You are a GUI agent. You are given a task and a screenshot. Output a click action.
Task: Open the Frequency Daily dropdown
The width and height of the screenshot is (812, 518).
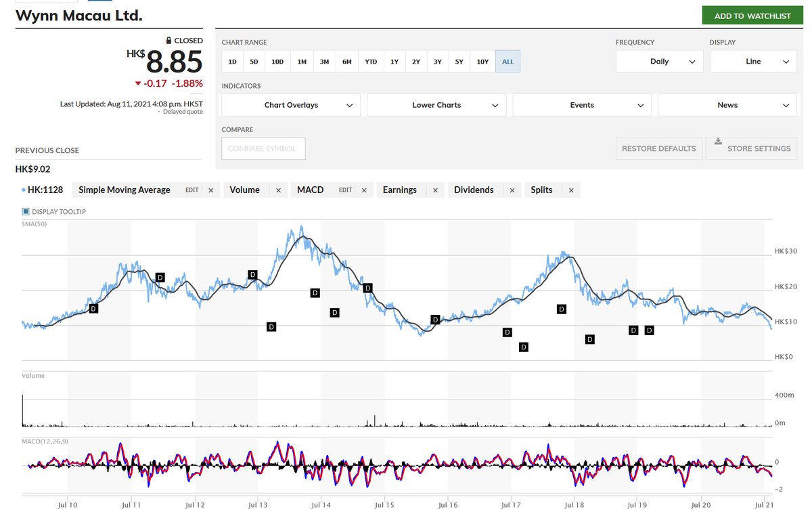pyautogui.click(x=660, y=62)
